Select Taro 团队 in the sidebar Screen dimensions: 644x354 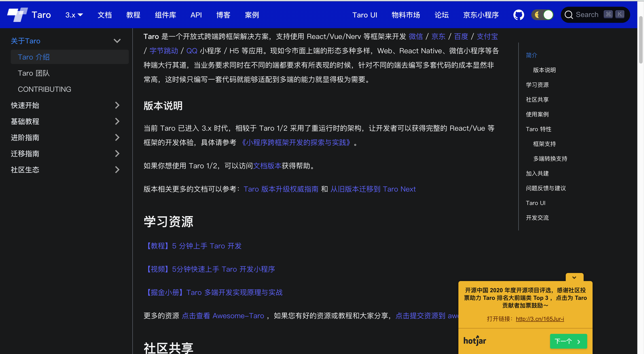pos(34,73)
